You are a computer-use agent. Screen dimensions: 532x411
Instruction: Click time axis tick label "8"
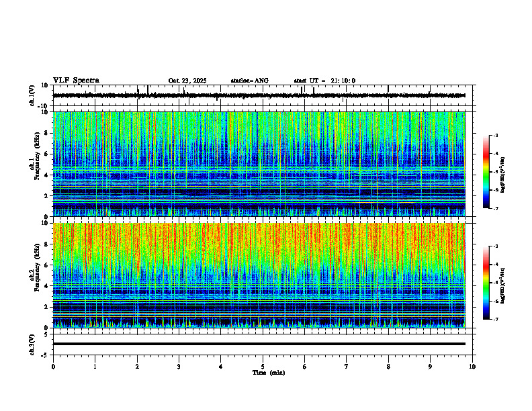[388, 367]
